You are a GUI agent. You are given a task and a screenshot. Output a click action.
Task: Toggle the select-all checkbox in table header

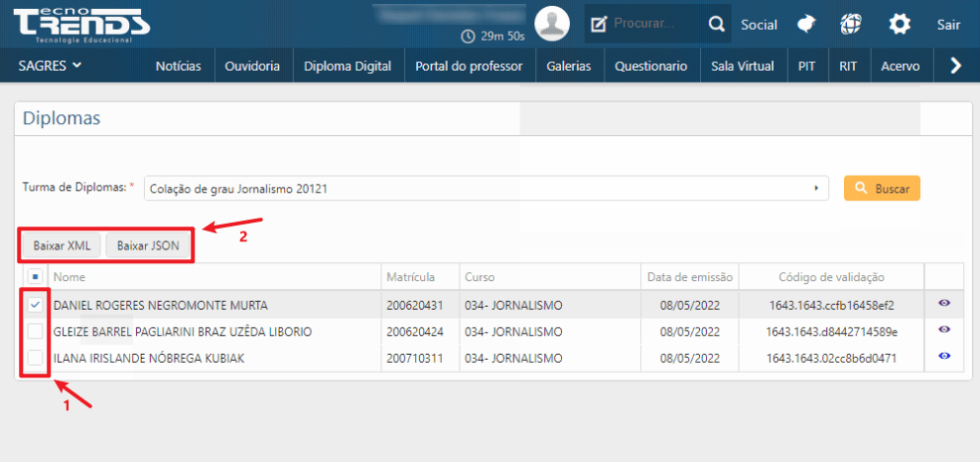click(35, 277)
